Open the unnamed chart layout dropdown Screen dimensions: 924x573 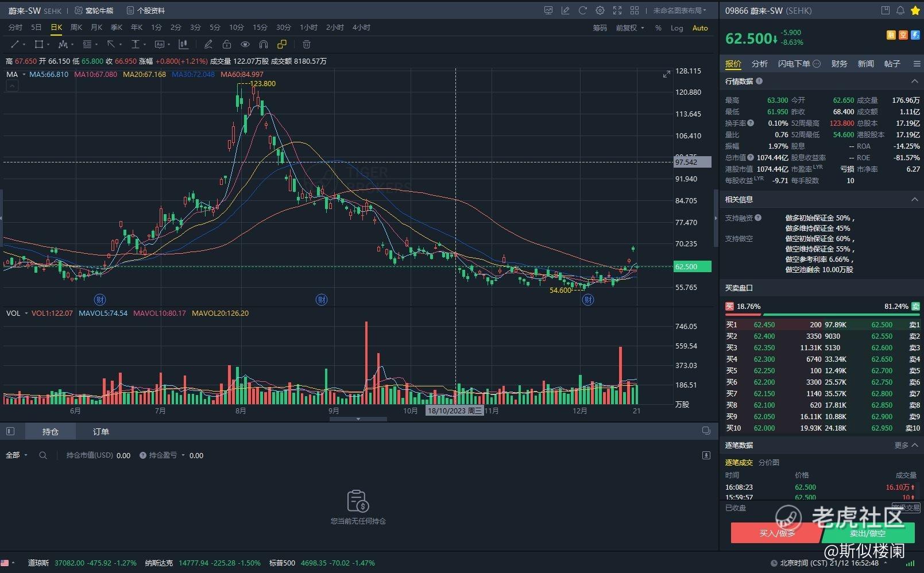click(680, 10)
